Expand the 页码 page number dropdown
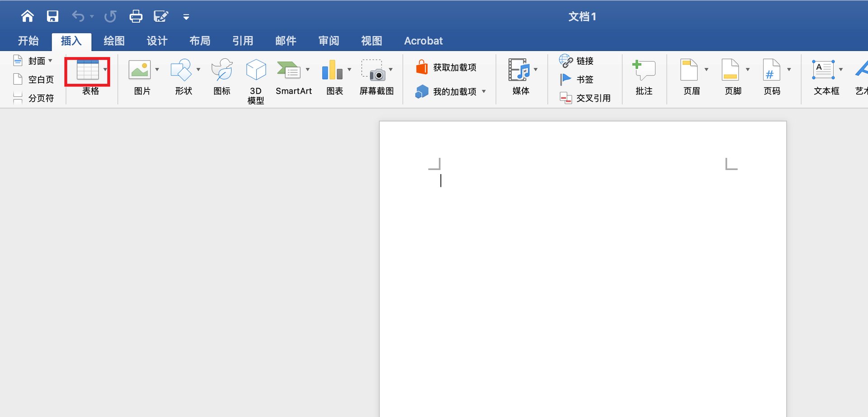 coord(789,70)
